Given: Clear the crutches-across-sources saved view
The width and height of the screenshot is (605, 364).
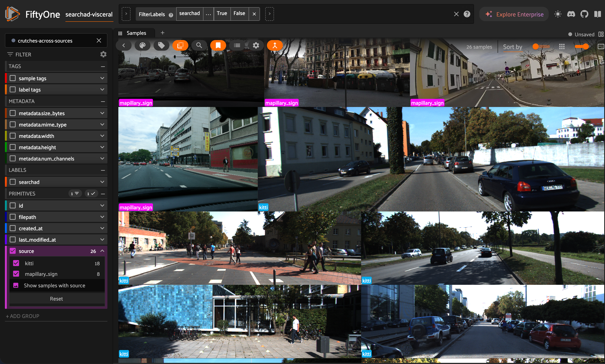Looking at the screenshot, I should coord(99,40).
